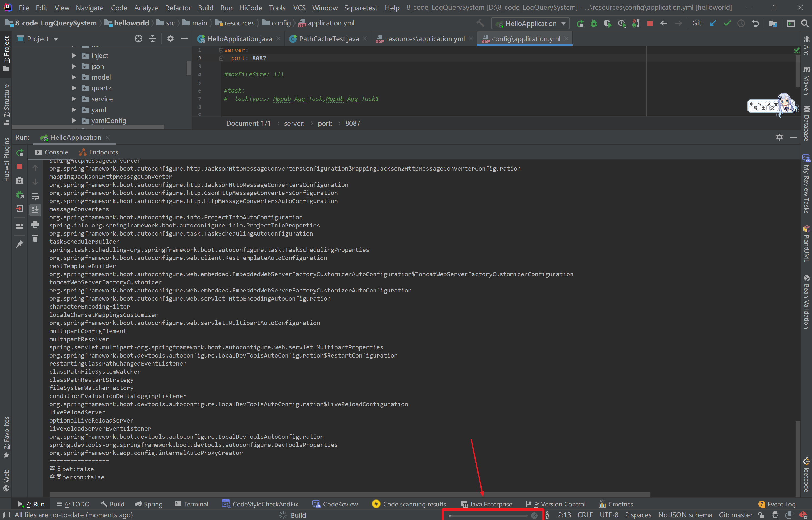
Task: Open the Event Log
Action: pyautogui.click(x=777, y=504)
